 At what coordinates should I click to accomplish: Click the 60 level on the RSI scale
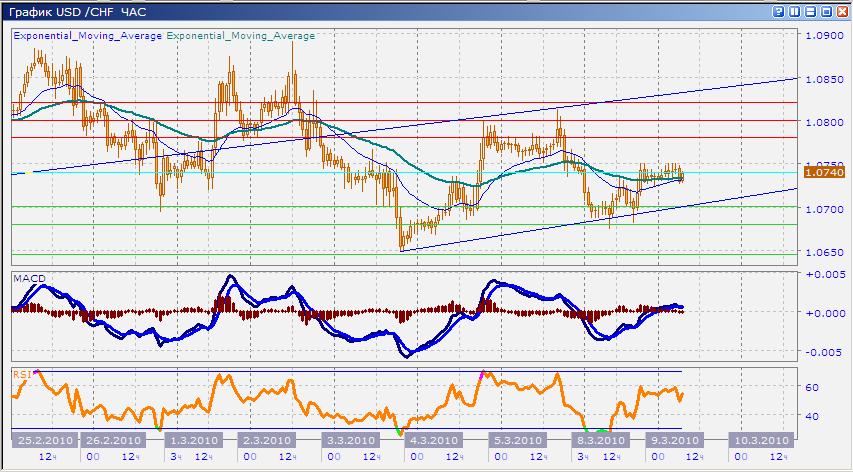point(812,388)
